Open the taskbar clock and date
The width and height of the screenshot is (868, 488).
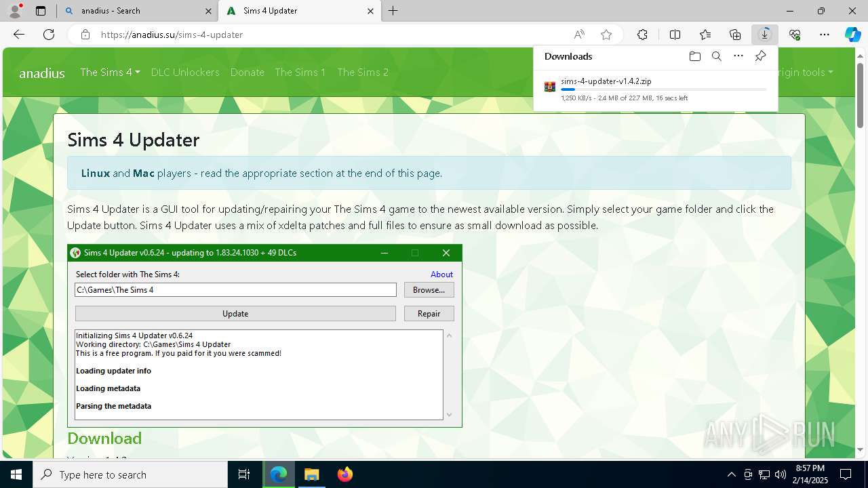pos(810,474)
